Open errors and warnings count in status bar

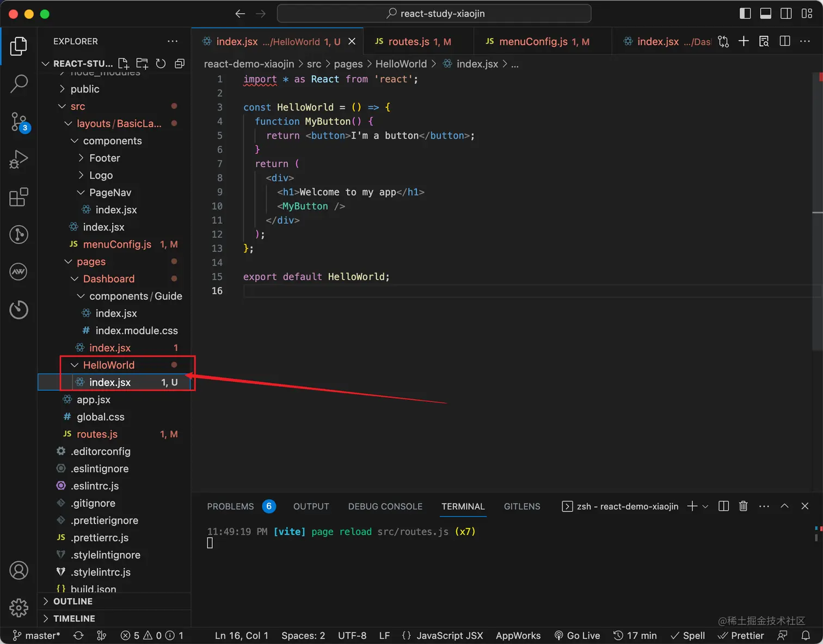pyautogui.click(x=152, y=635)
